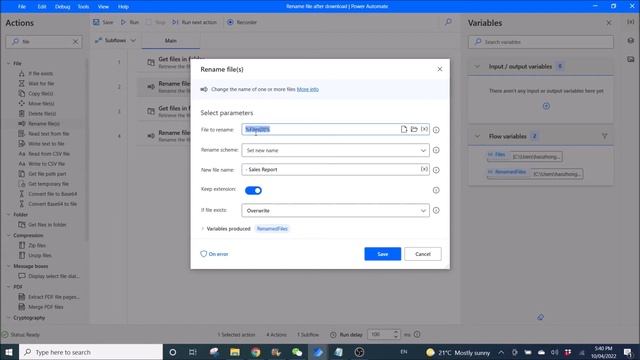Viewport: 640px width, 360px height.
Task: Save the Rename file(s) parameters
Action: (x=382, y=254)
